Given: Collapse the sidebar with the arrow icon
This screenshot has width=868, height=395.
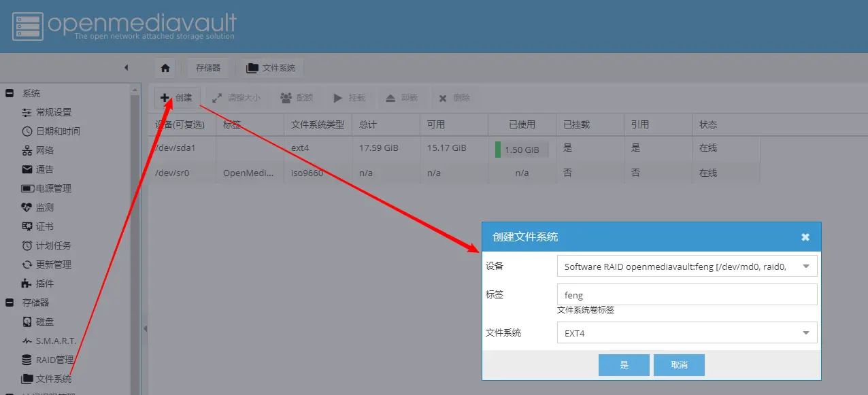Looking at the screenshot, I should point(126,67).
